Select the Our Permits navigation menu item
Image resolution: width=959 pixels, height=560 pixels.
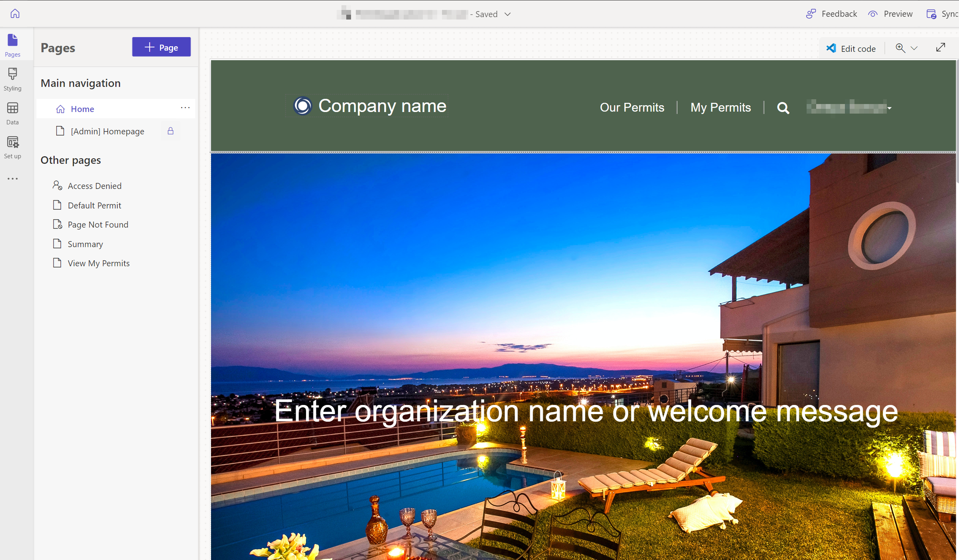click(631, 107)
